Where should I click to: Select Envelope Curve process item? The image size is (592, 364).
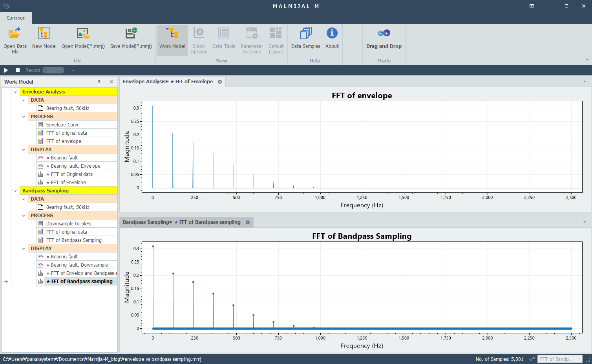[77, 125]
